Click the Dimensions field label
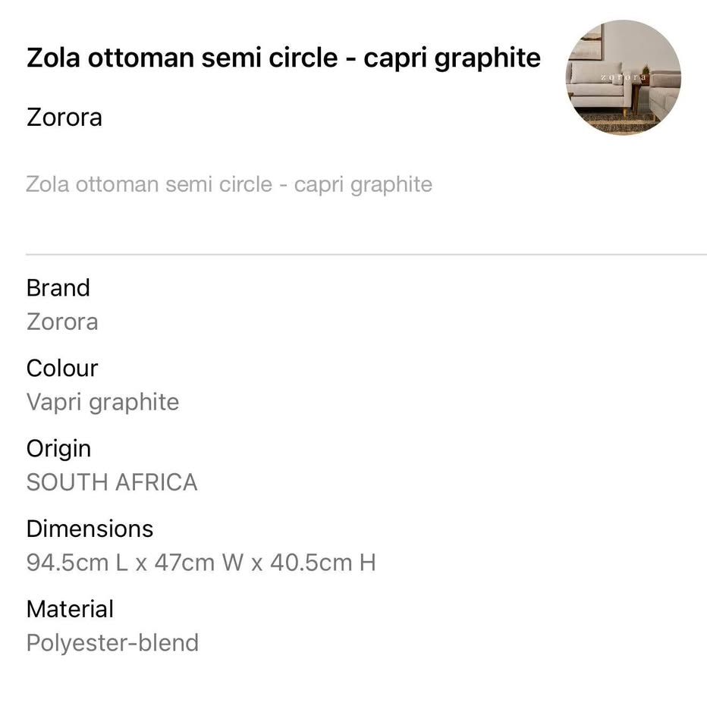Image resolution: width=707 pixels, height=728 pixels. [90, 529]
